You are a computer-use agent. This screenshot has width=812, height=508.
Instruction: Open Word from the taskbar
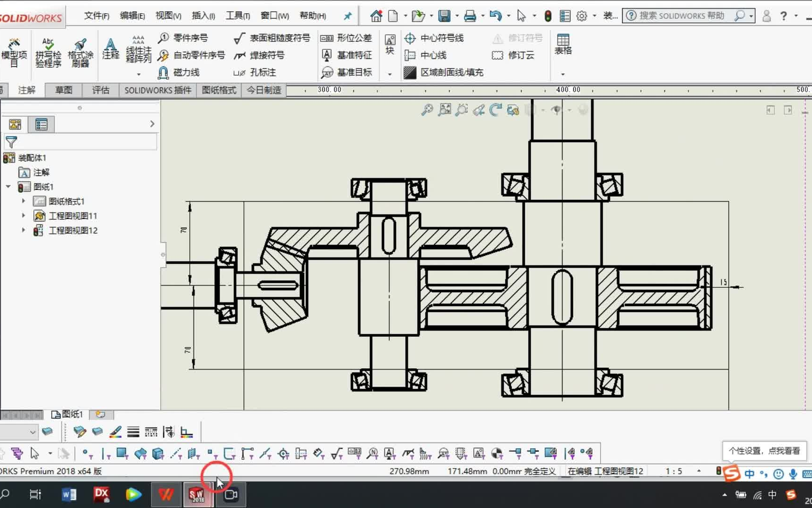[69, 494]
